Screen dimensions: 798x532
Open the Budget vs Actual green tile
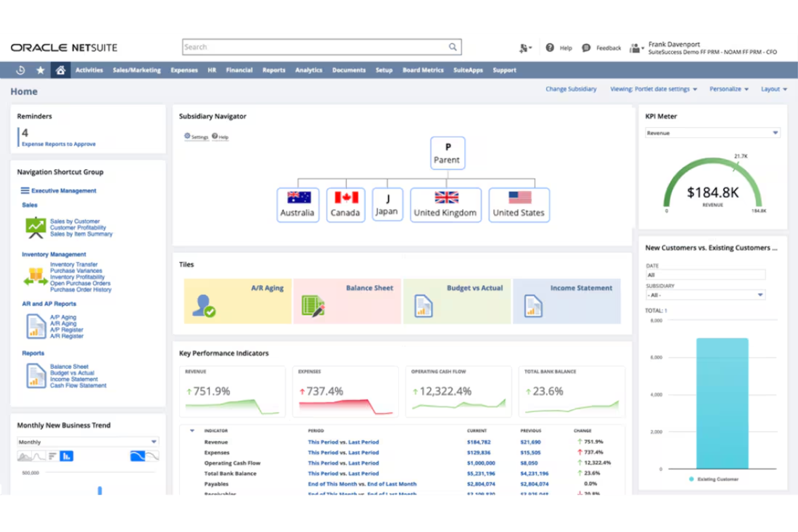pyautogui.click(x=457, y=301)
